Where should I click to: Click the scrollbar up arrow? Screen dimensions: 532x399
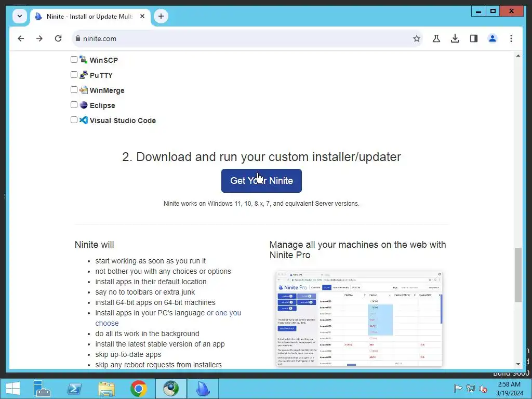point(518,56)
